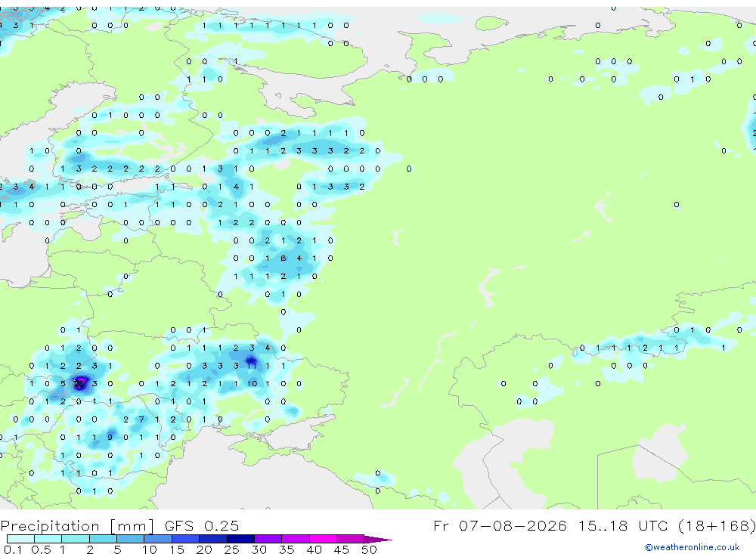This screenshot has height=554, width=756.
Task: Pick the 1–2 mm legend color swatch
Action: [x=76, y=539]
